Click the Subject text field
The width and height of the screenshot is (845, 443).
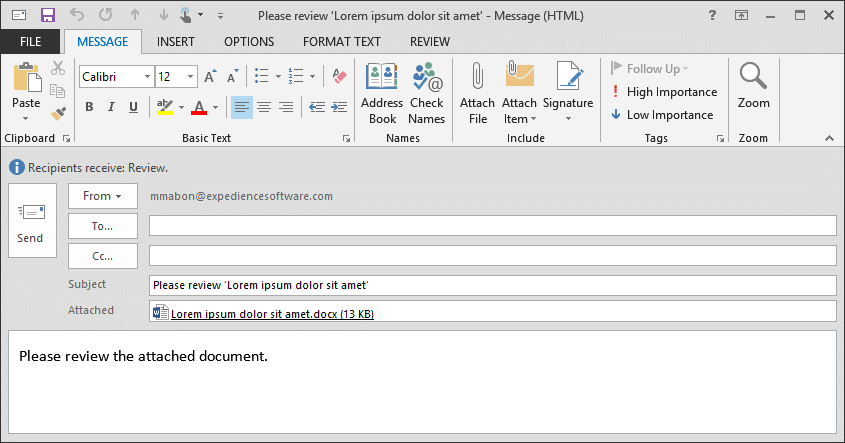(493, 285)
